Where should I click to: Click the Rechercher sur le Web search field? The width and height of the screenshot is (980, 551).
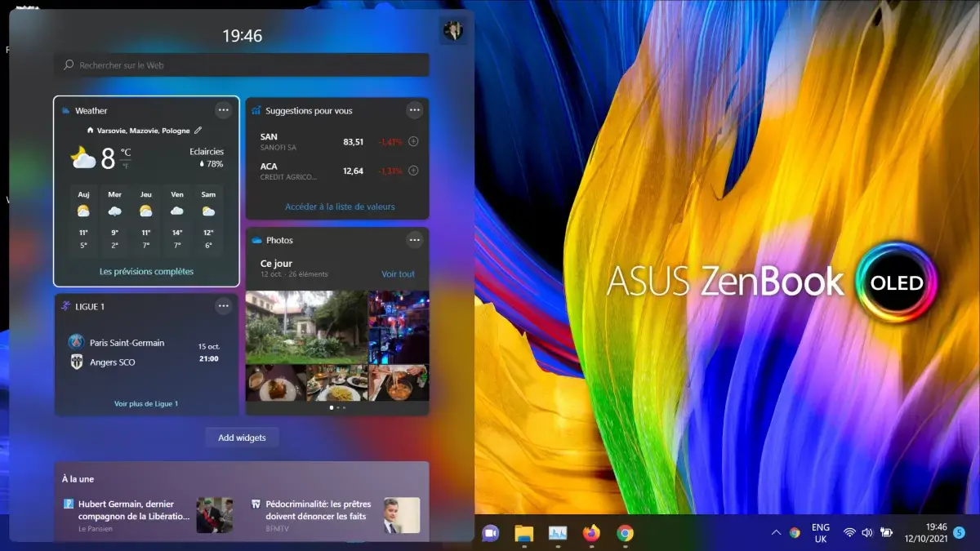[x=242, y=65]
